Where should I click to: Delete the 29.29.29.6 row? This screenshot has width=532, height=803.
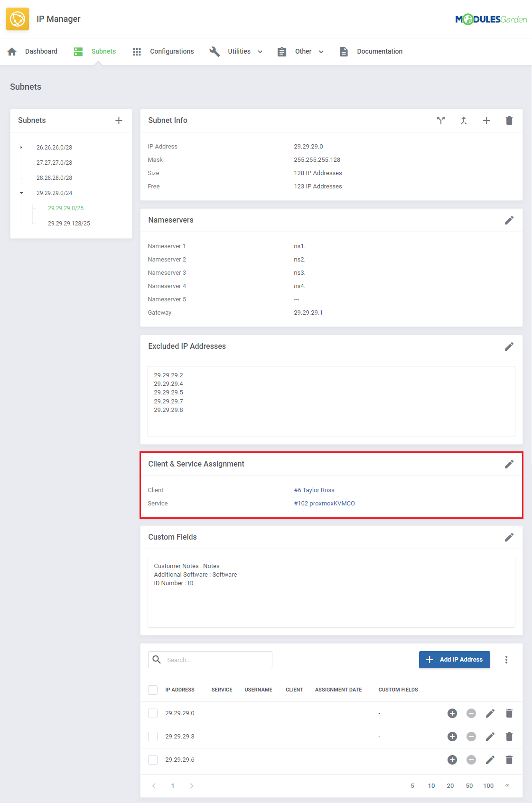pyautogui.click(x=509, y=760)
